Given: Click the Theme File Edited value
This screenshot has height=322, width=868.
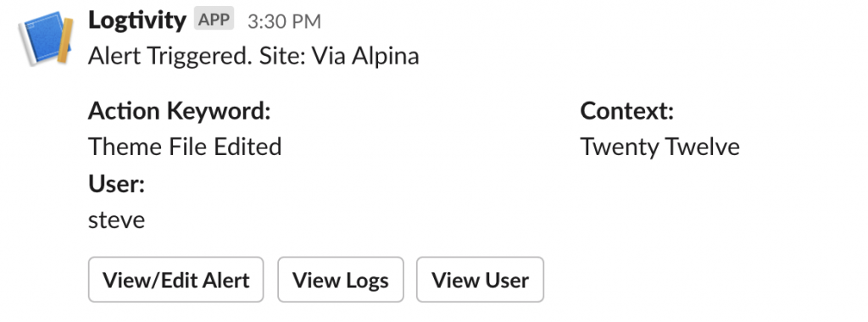Looking at the screenshot, I should click(x=185, y=147).
